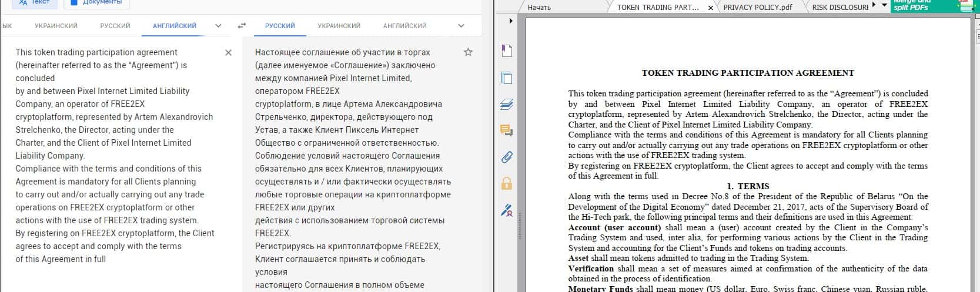Show the Layers panel in PDF sidebar
980x292 pixels.
[x=507, y=105]
